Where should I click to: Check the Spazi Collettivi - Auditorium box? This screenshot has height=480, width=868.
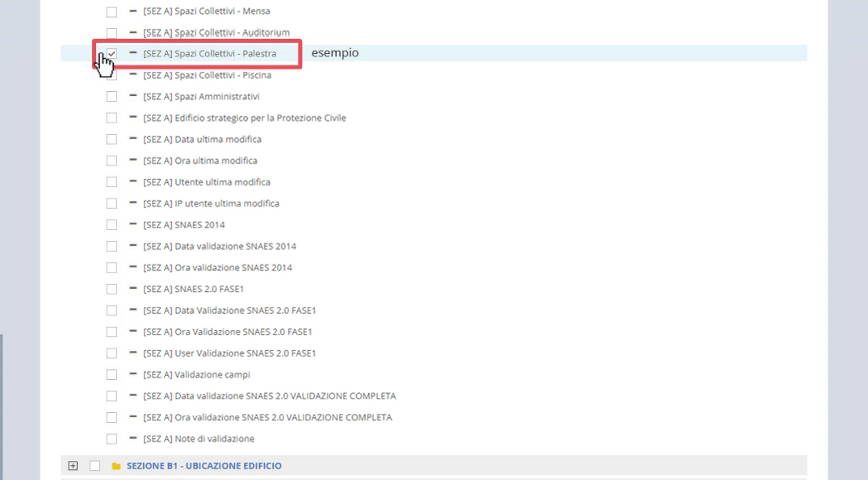tap(111, 33)
